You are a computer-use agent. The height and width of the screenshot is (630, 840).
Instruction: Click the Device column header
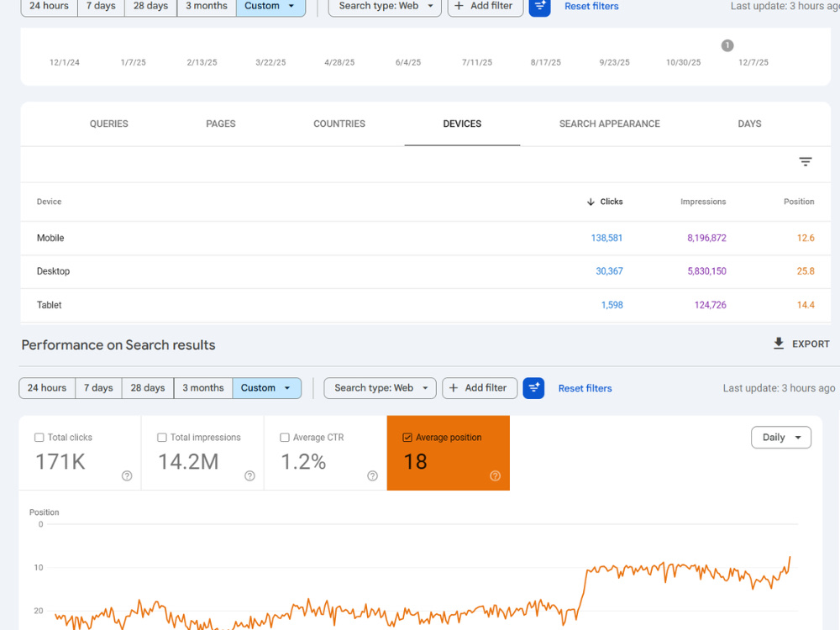pos(49,202)
